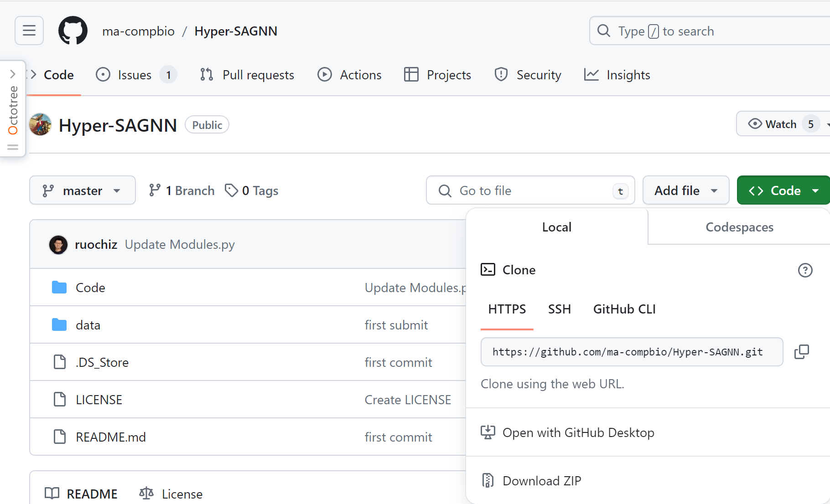This screenshot has height=504, width=830.
Task: Click Open with GitHub Desktop
Action: point(568,432)
